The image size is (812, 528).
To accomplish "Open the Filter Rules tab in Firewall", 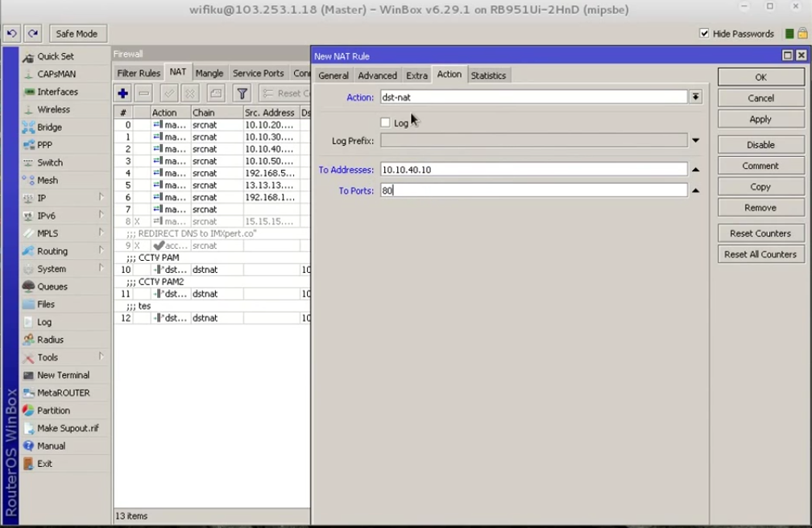I will (139, 73).
